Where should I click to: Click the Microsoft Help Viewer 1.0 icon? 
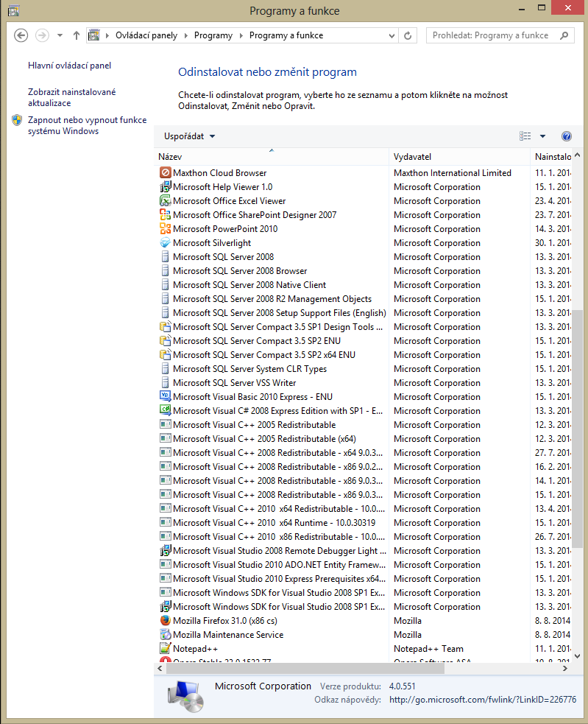pyautogui.click(x=165, y=186)
